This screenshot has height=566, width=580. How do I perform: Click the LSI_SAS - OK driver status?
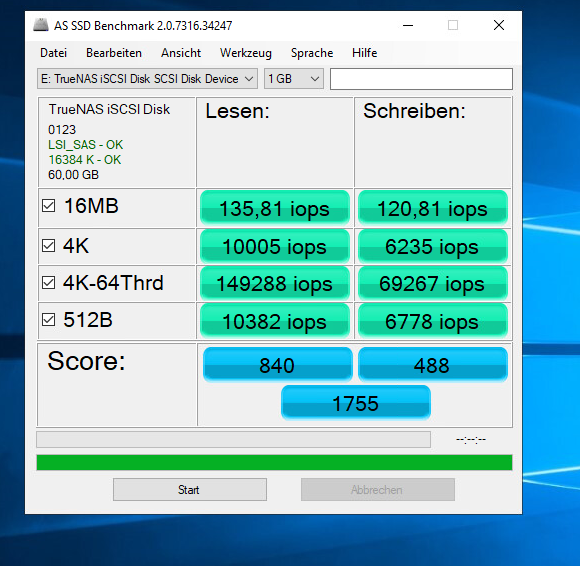click(85, 145)
